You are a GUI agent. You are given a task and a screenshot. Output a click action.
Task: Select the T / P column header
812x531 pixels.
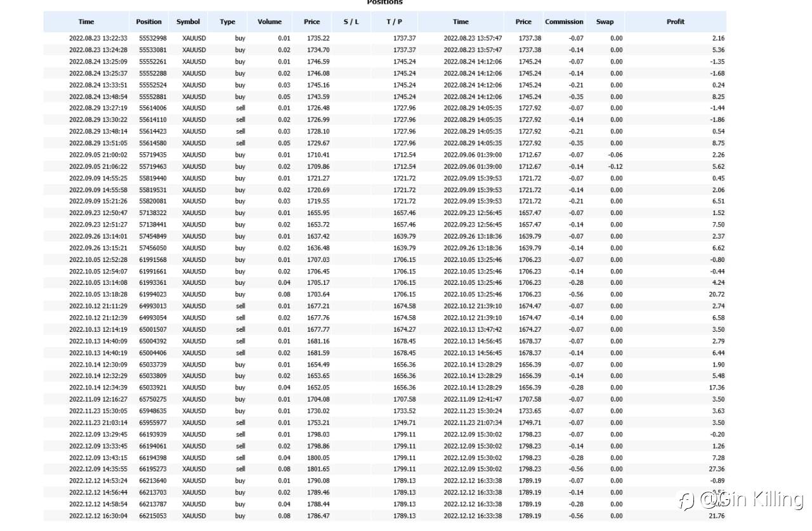395,22
